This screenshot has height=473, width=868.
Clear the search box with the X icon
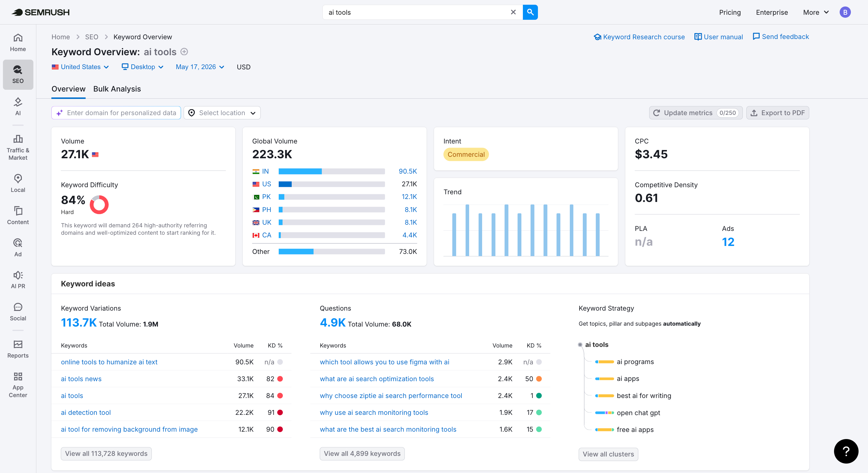(x=513, y=12)
